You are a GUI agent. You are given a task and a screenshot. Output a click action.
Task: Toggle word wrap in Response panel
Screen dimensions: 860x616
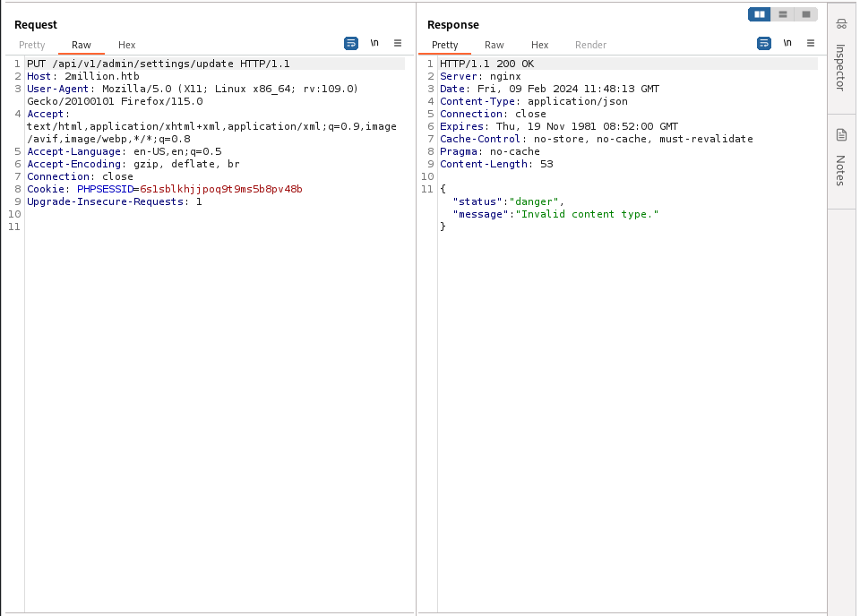pyautogui.click(x=764, y=43)
